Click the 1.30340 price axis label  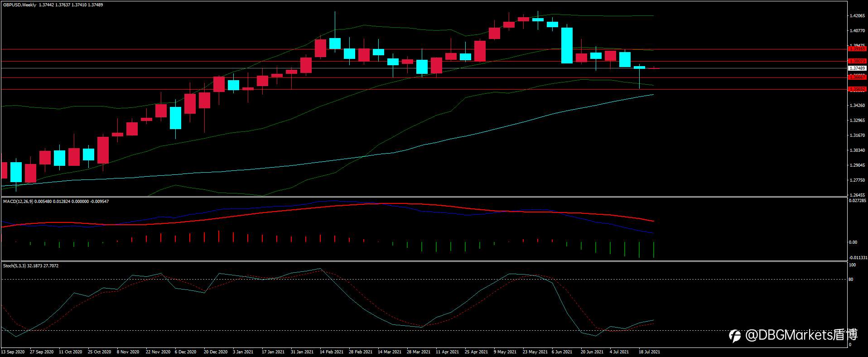857,150
